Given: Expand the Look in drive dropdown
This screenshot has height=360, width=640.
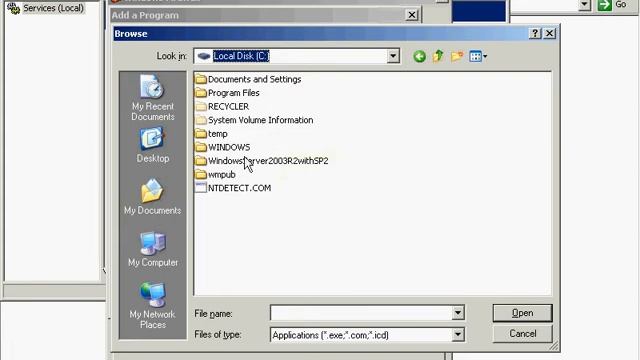Looking at the screenshot, I should click(x=393, y=56).
